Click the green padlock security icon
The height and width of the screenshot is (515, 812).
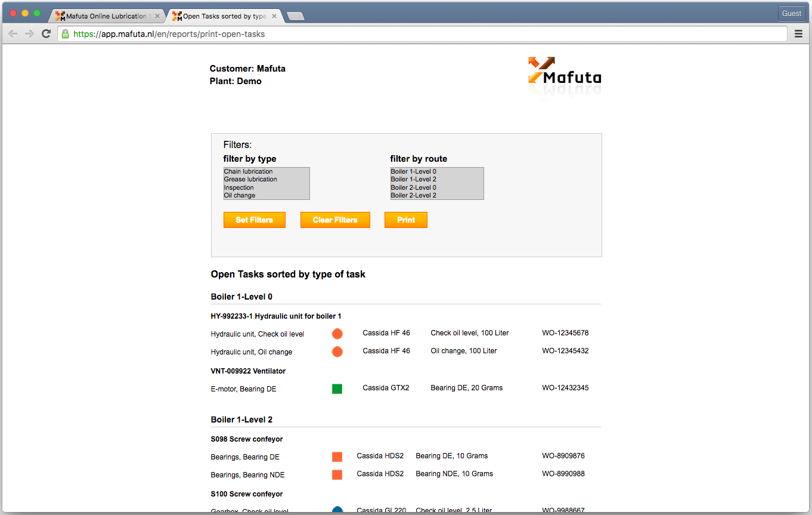pyautogui.click(x=65, y=34)
